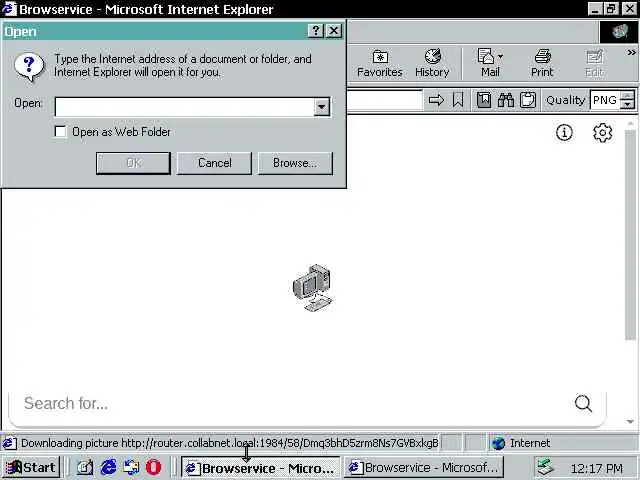Click the binoculars find icon
Screen dimensions: 640x480
click(x=505, y=100)
